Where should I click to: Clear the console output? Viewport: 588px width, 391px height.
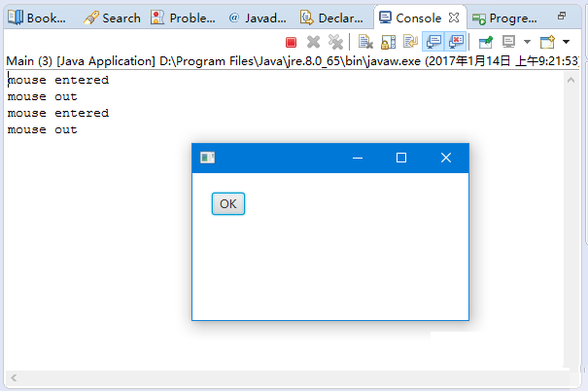click(x=365, y=42)
